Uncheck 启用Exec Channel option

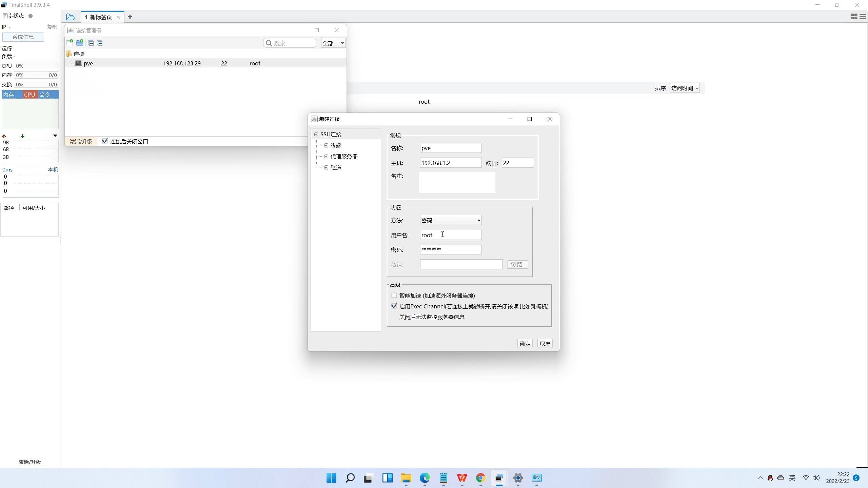tap(394, 306)
